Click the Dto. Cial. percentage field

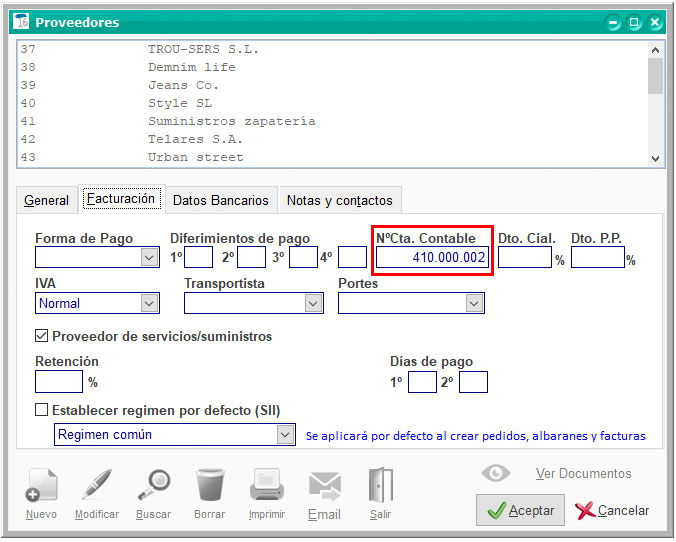coord(525,257)
